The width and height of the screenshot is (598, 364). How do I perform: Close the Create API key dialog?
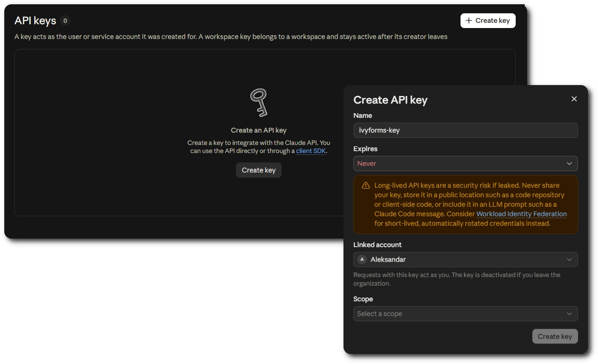574,99
